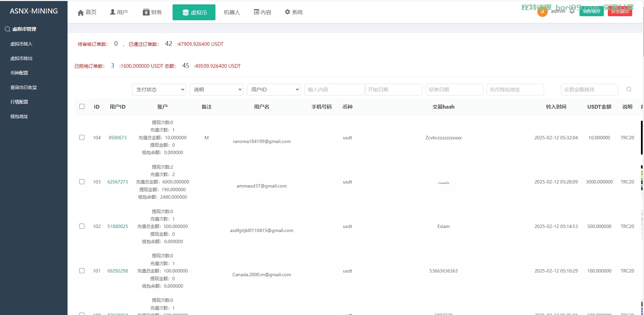
Task: Click the notification bell icon next to admin
Action: (572, 11)
